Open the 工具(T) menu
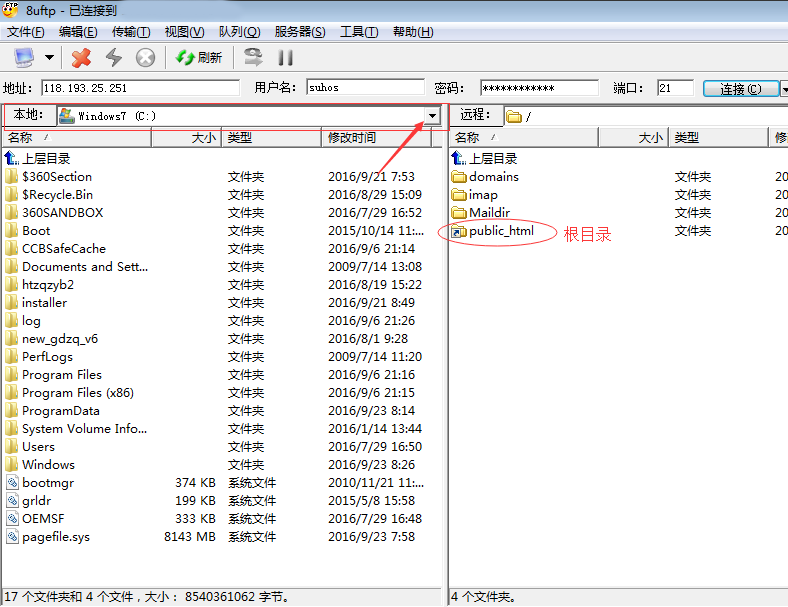The height and width of the screenshot is (607, 788). coord(359,32)
